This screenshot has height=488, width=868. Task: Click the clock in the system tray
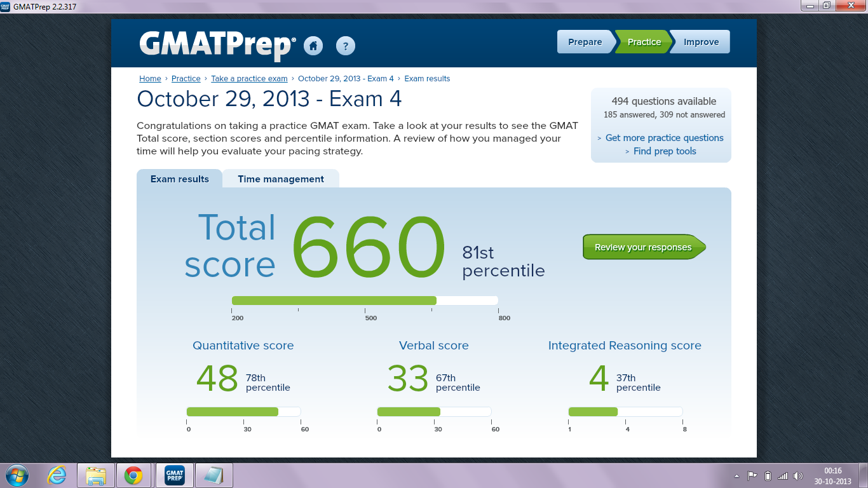pyautogui.click(x=834, y=475)
